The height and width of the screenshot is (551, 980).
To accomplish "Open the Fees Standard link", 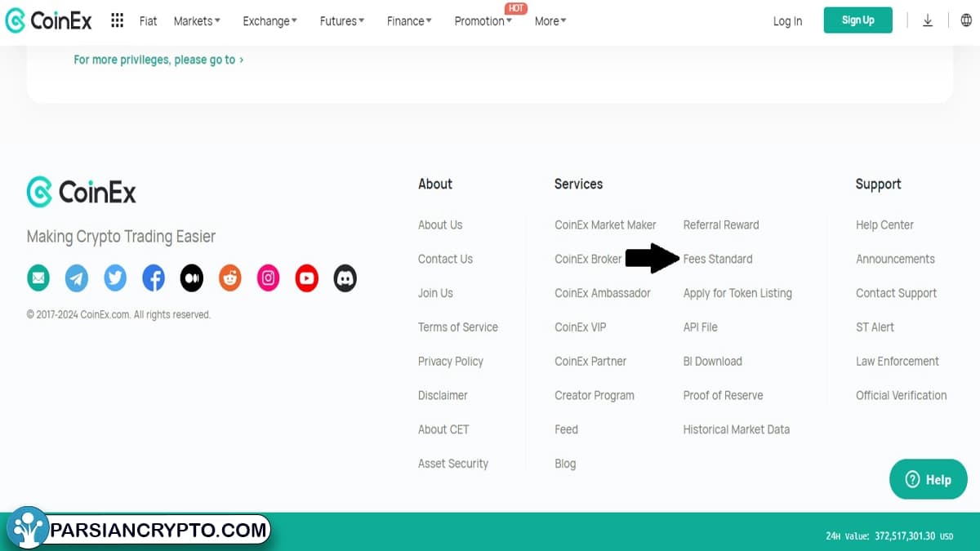I will pos(718,259).
